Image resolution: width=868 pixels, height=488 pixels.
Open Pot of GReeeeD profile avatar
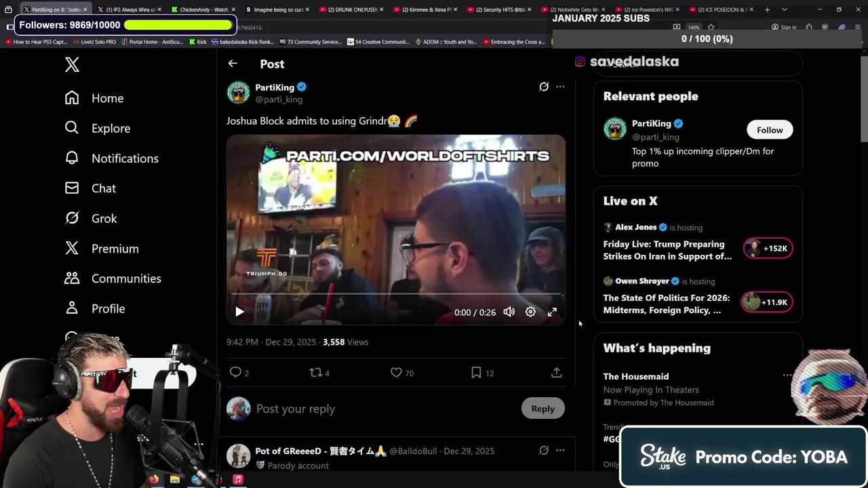coord(238,455)
